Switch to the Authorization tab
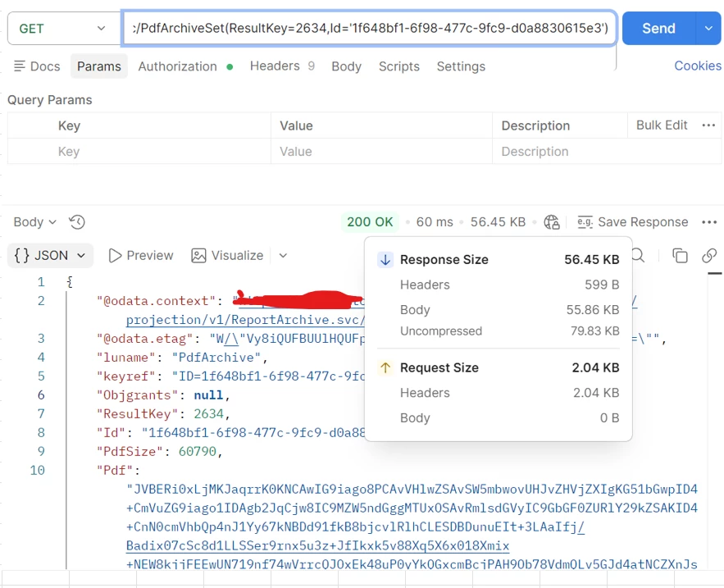 click(178, 66)
